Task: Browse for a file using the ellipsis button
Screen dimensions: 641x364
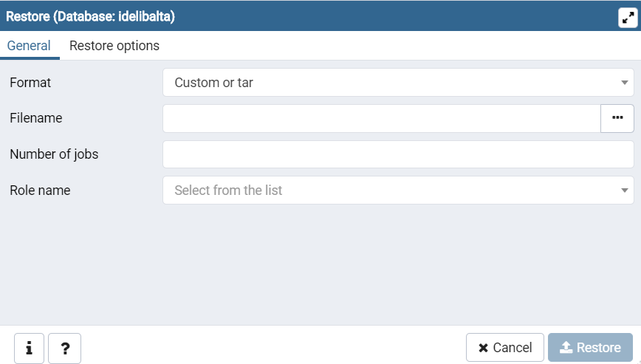Action: pyautogui.click(x=617, y=118)
